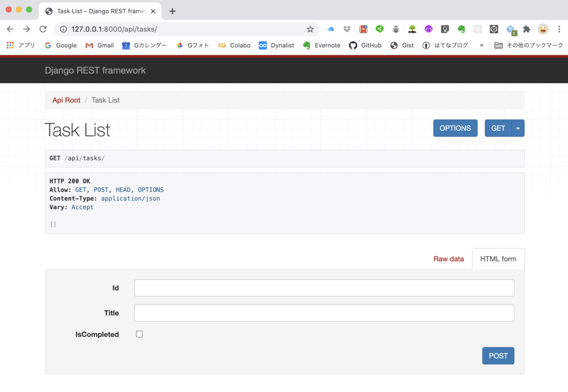Open the Evernote bookmark in bookmarks bar
Screen dimensions: 568x392
(322, 45)
